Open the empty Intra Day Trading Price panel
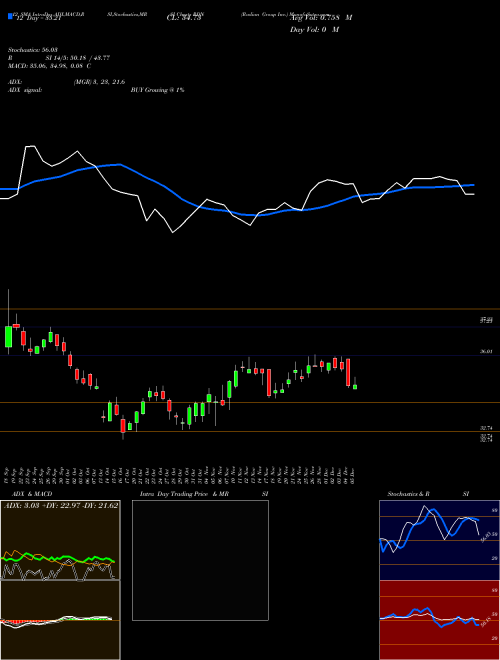The height and width of the screenshot is (660, 500). [200, 560]
